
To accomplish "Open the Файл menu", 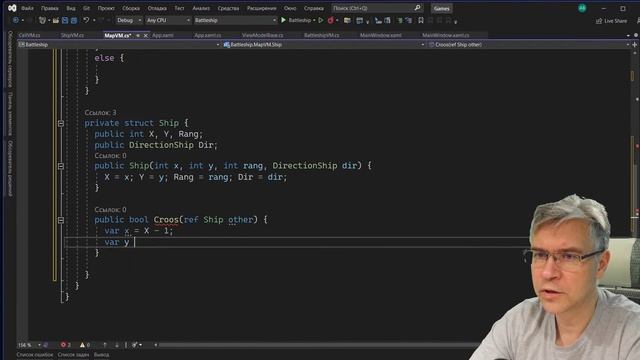I will coord(27,8).
